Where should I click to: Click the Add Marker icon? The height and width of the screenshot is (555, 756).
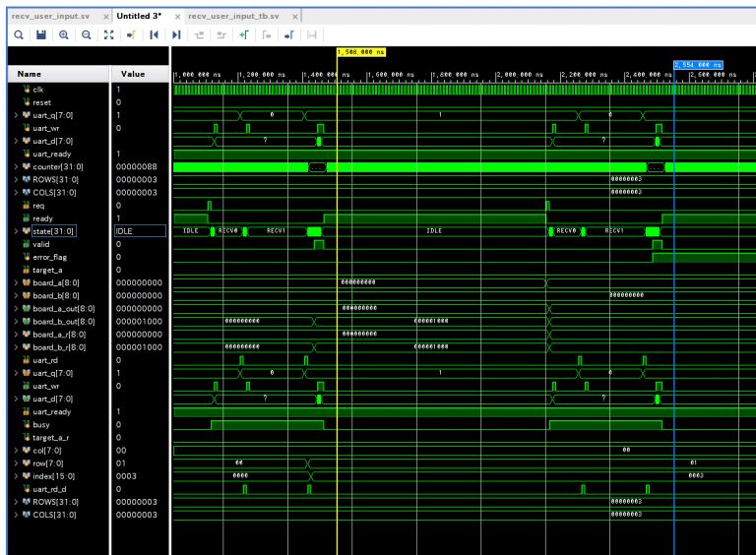click(x=243, y=34)
